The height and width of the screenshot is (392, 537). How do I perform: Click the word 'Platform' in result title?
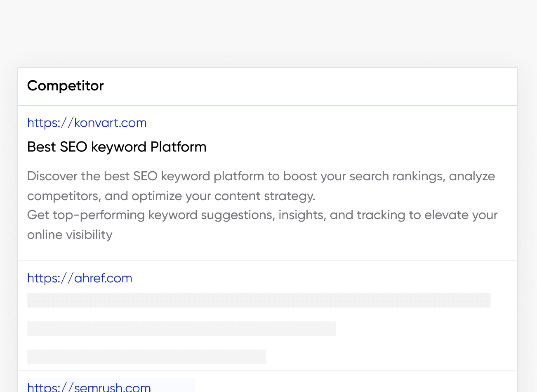(178, 147)
